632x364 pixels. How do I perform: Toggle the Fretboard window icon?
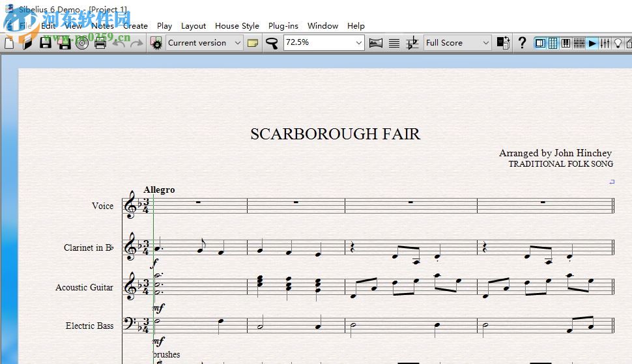click(579, 43)
